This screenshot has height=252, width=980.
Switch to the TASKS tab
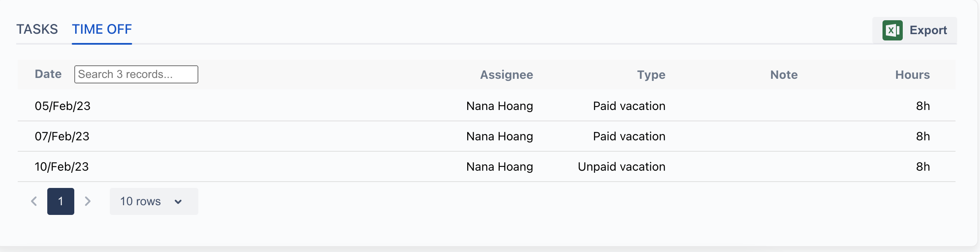pos(37,29)
